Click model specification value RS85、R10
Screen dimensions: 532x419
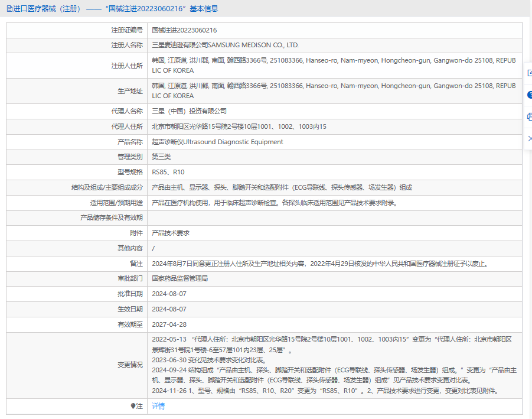(x=168, y=172)
